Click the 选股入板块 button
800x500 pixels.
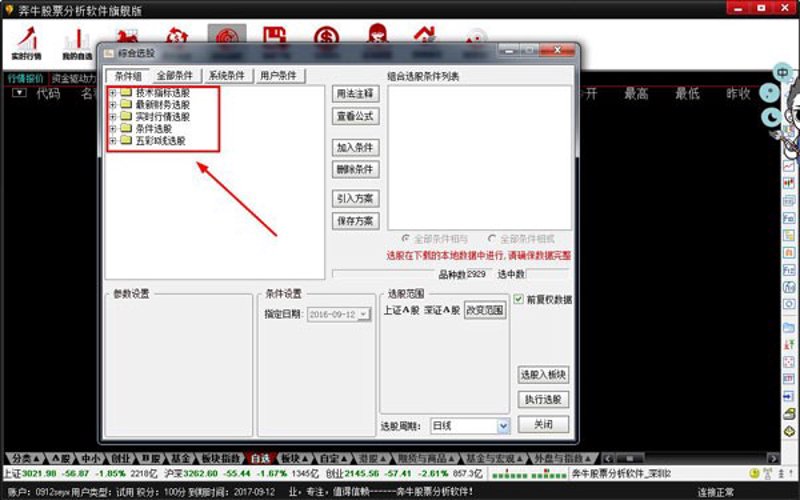pyautogui.click(x=543, y=375)
